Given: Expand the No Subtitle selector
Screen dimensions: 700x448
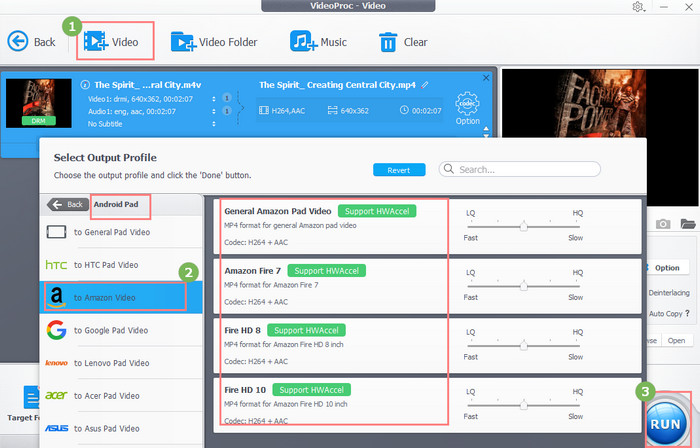Looking at the screenshot, I should [x=214, y=124].
